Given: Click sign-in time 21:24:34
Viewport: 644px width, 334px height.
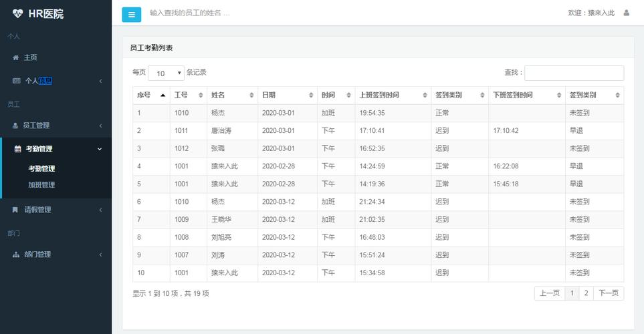Looking at the screenshot, I should click(x=372, y=202).
